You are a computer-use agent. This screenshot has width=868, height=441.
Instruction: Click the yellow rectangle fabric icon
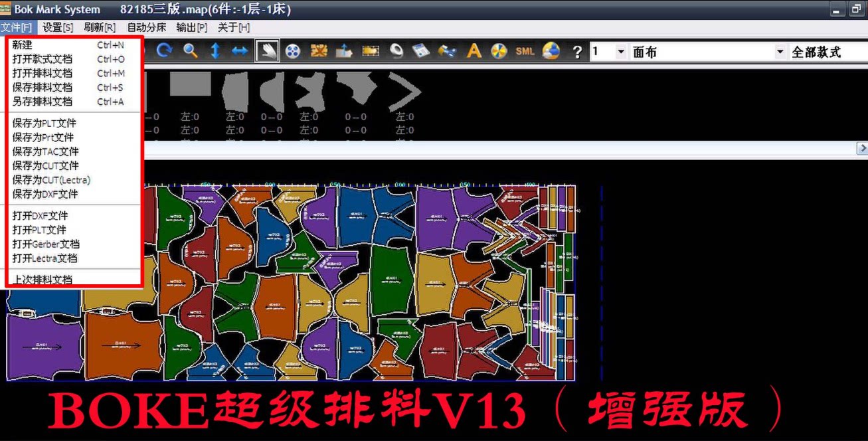(370, 51)
